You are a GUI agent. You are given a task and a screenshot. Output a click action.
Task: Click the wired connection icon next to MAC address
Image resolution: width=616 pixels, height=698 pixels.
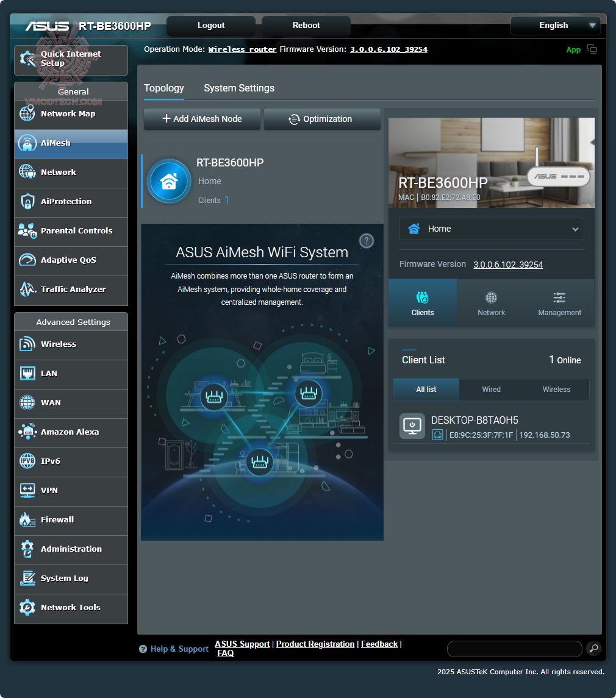437,435
